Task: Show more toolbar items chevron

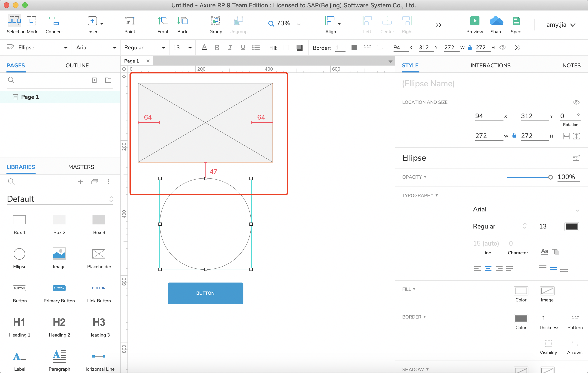Action: [438, 25]
